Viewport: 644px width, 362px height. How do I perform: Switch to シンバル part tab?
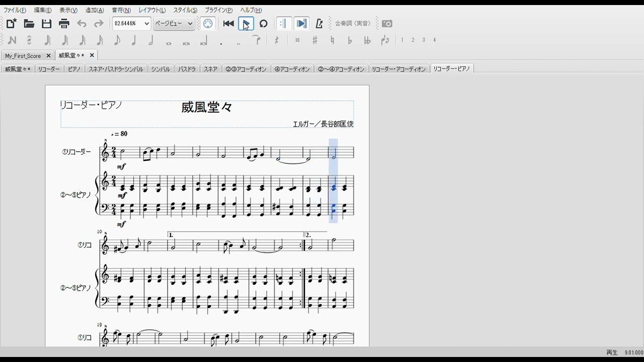[x=160, y=69]
